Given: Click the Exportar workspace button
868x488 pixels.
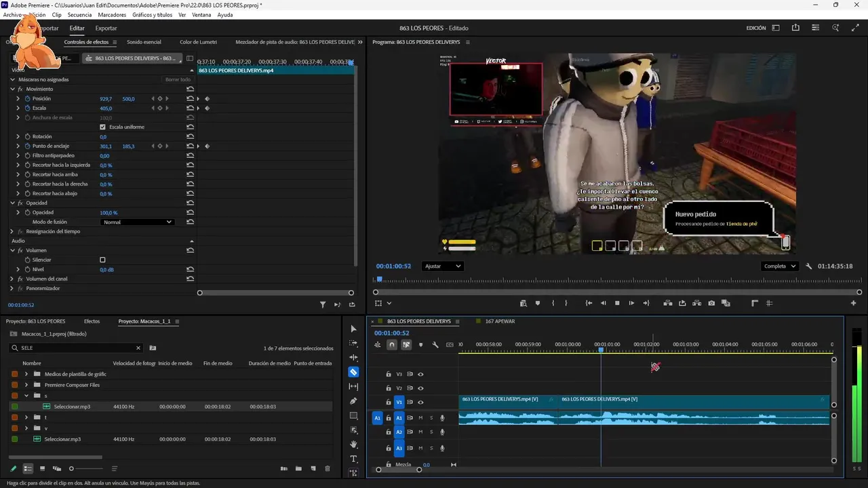Looking at the screenshot, I should (x=106, y=28).
